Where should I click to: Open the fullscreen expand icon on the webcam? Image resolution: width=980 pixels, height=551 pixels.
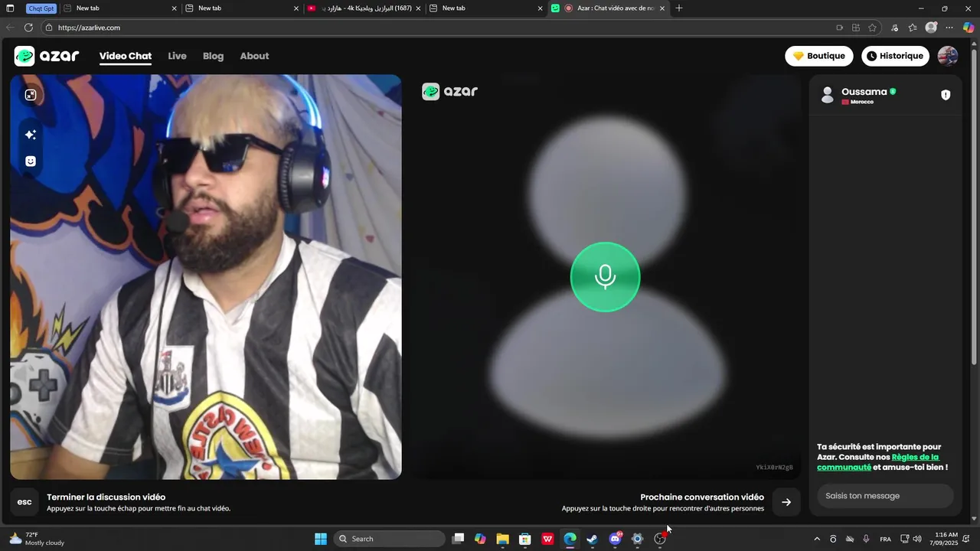[x=31, y=95]
